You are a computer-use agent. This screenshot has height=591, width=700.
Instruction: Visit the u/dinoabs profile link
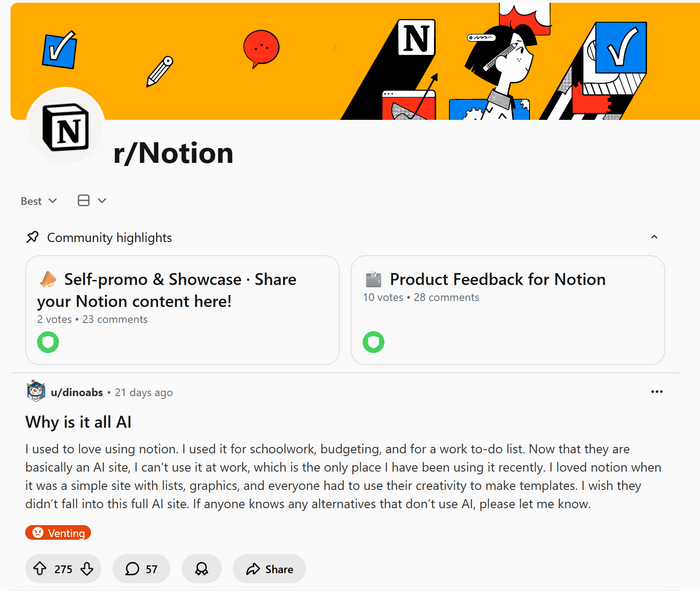tap(79, 392)
